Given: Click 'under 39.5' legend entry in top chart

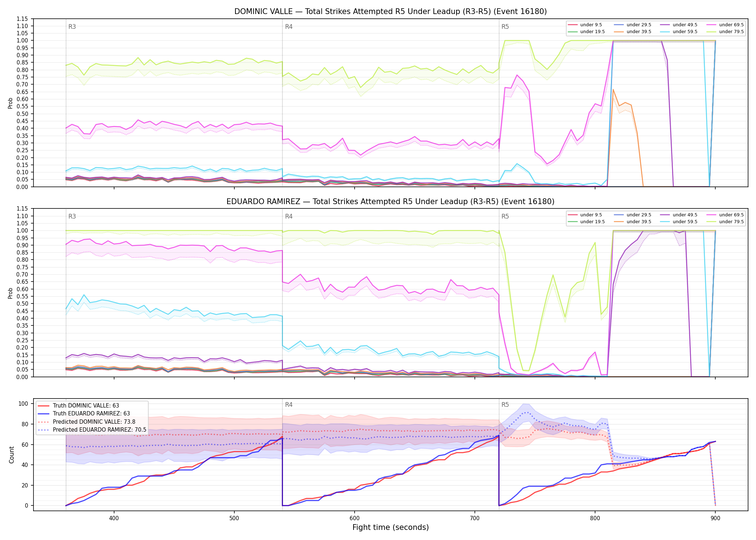Looking at the screenshot, I should click(x=632, y=32).
